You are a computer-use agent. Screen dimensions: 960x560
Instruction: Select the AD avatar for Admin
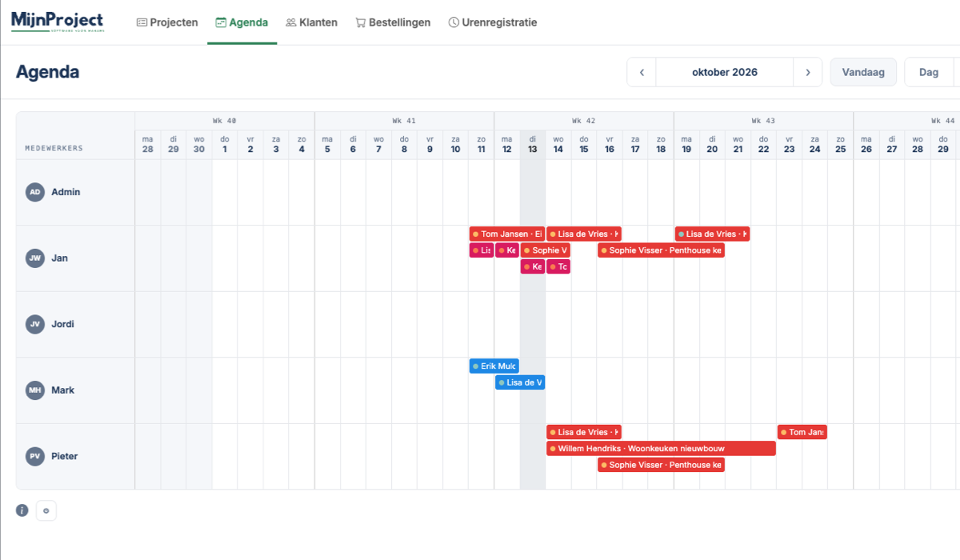34,192
